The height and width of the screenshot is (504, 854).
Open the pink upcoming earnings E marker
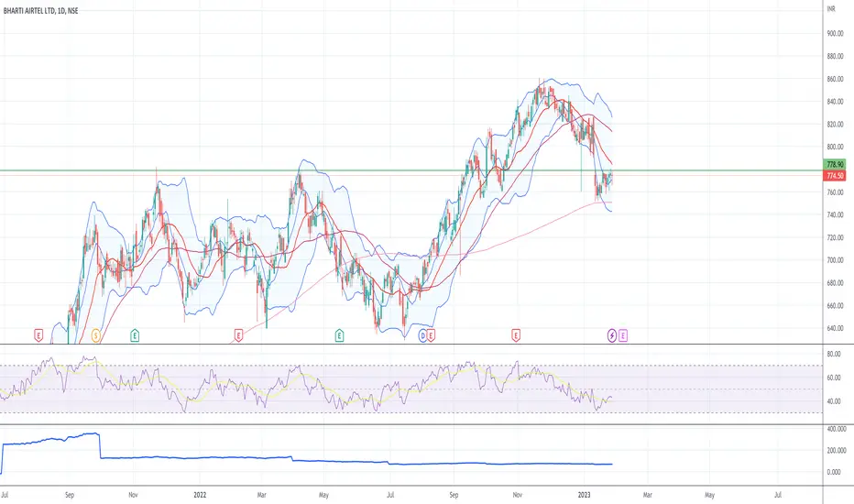622,335
